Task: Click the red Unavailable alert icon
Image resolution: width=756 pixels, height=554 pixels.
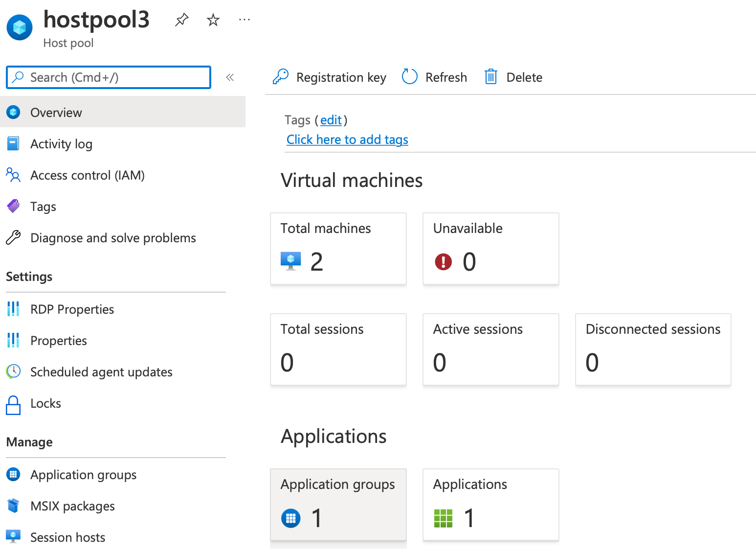Action: coord(444,261)
